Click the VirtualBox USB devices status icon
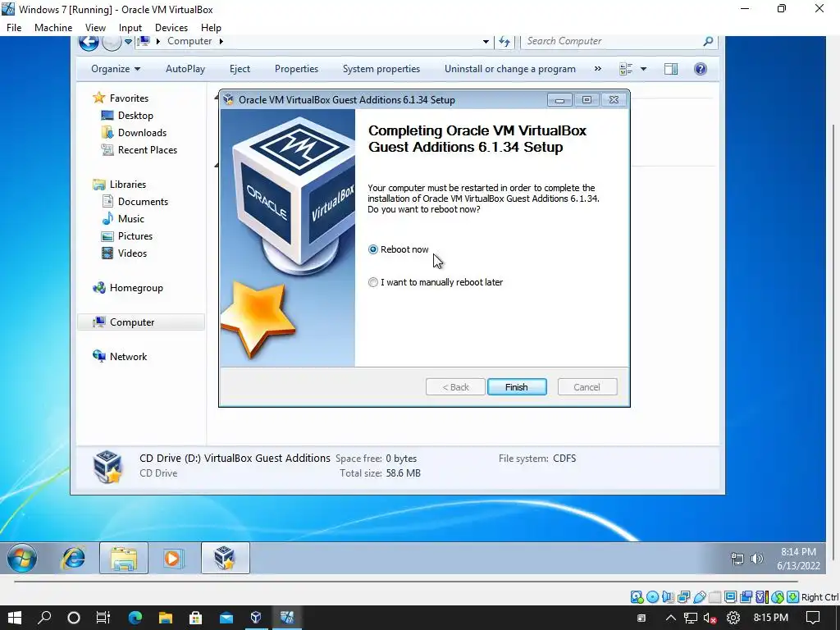Viewport: 840px width, 630px height. 699,597
